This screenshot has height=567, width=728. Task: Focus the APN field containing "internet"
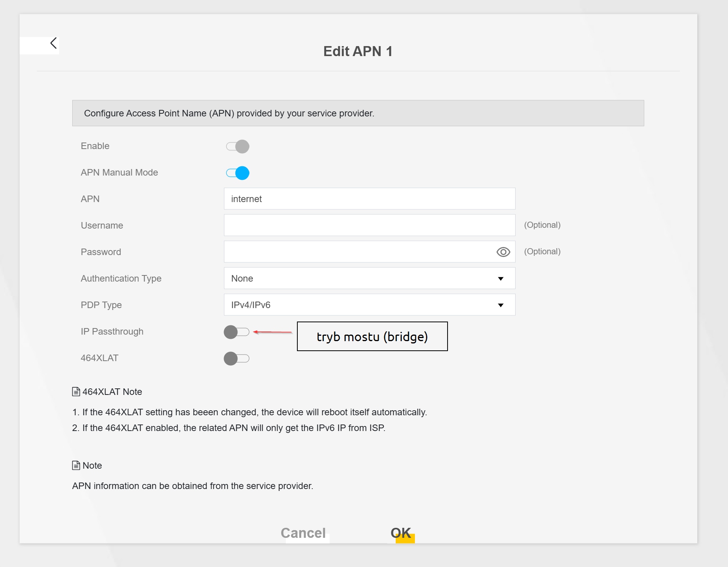pos(369,199)
